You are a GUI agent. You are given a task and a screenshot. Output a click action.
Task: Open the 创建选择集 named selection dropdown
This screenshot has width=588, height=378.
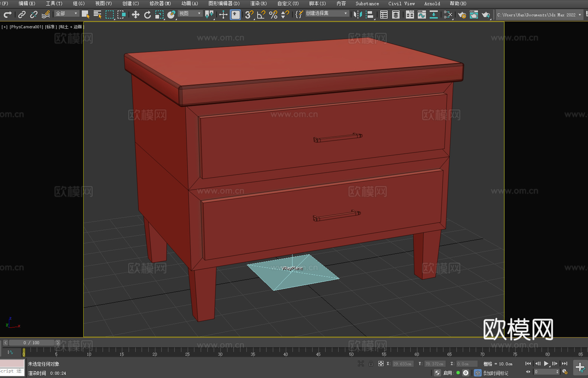coord(327,13)
